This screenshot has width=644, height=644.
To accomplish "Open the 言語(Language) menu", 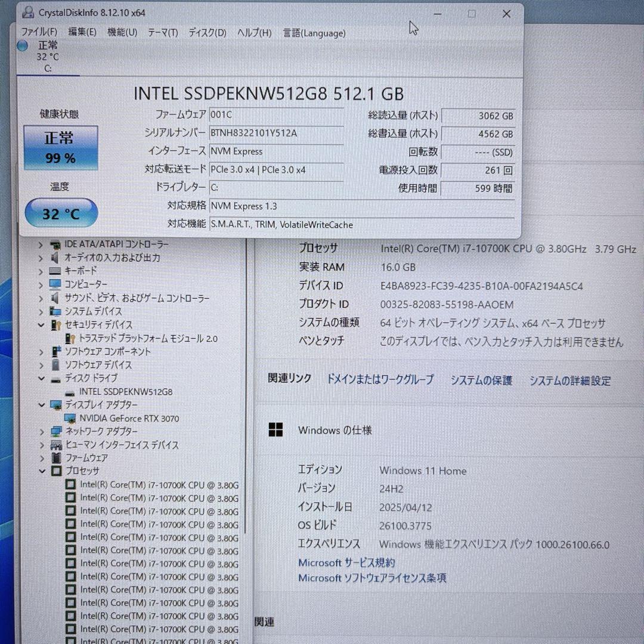I will pyautogui.click(x=314, y=33).
